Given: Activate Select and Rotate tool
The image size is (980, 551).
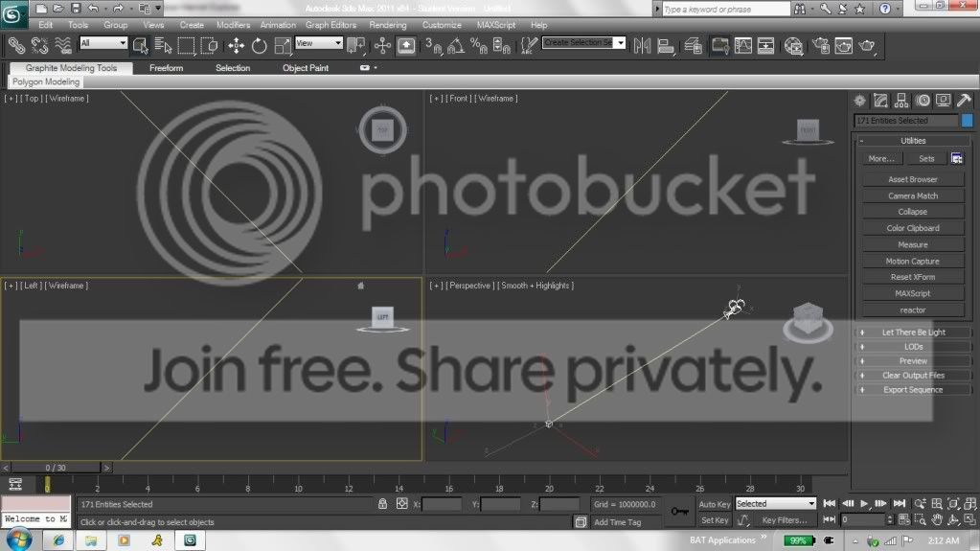Looking at the screenshot, I should click(259, 46).
